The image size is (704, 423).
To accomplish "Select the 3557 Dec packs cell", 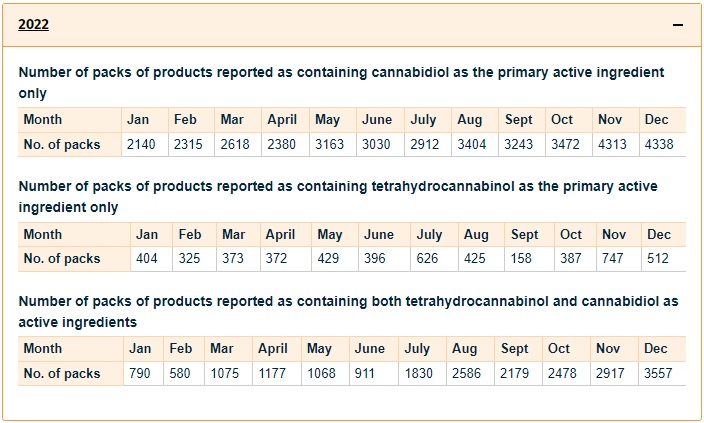I will pos(659,374).
